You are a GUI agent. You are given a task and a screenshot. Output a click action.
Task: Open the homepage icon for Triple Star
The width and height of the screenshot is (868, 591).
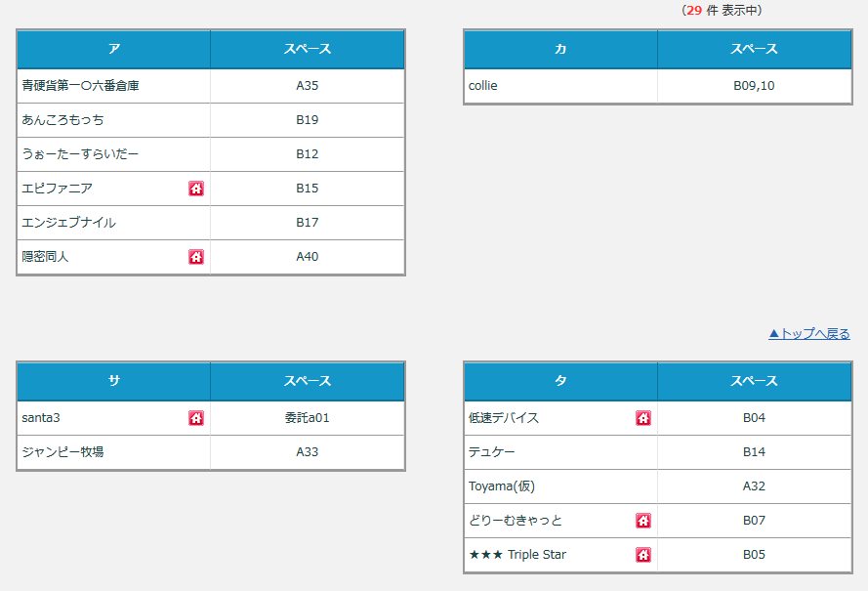643,555
